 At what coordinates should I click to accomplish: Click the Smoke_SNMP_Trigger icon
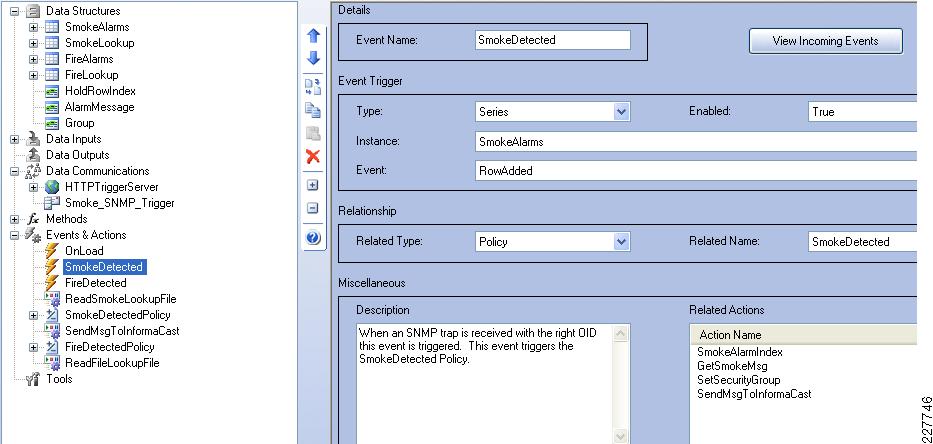52,203
